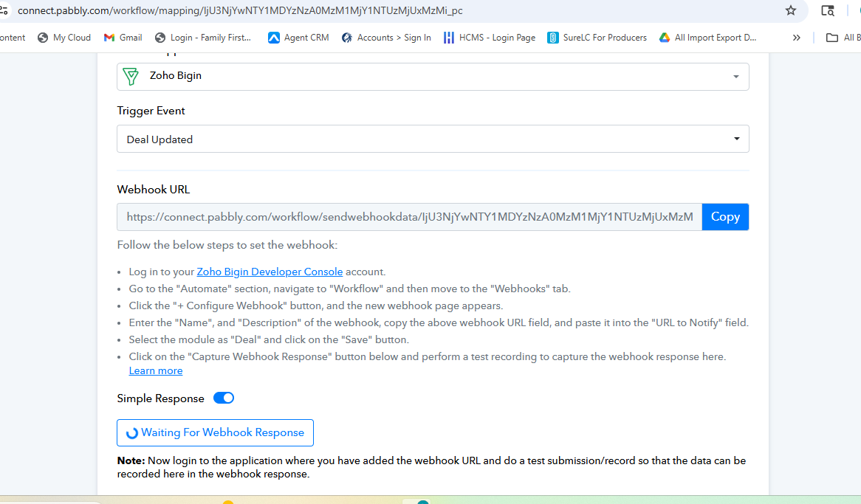Click the Simple Response label

click(x=160, y=398)
